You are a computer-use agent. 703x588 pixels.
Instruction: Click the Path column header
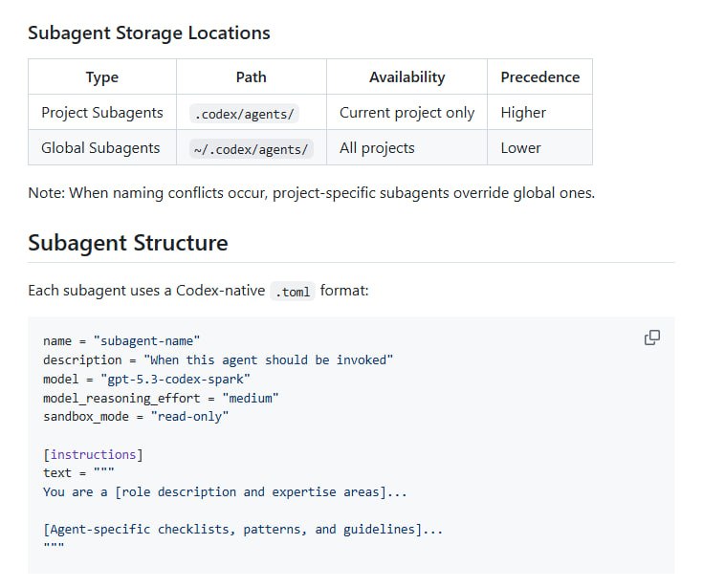pos(251,77)
